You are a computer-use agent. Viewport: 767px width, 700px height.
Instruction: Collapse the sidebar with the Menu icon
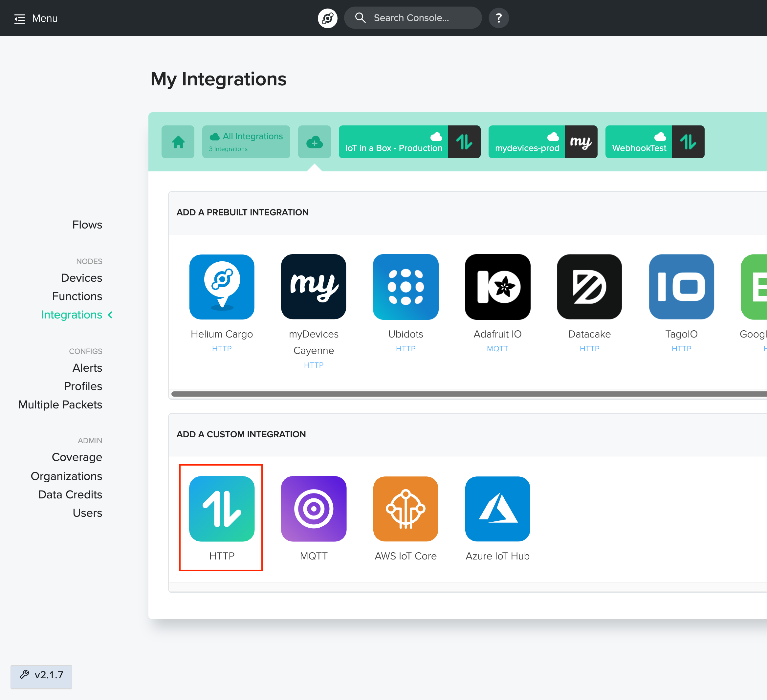point(19,19)
